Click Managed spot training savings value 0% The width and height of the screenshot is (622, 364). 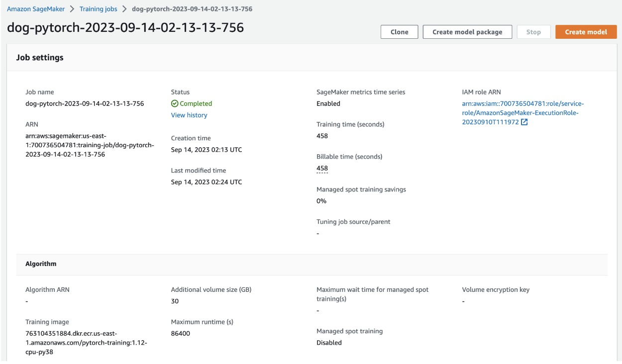tap(321, 201)
